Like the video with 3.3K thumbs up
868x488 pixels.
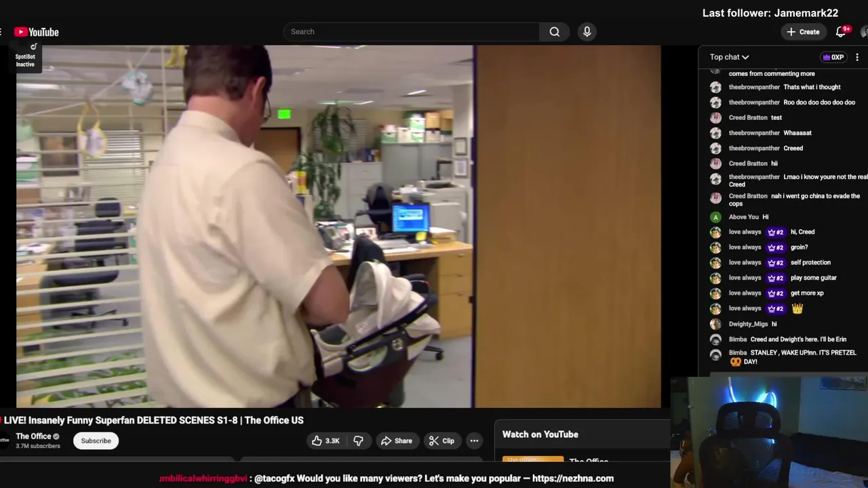point(325,441)
